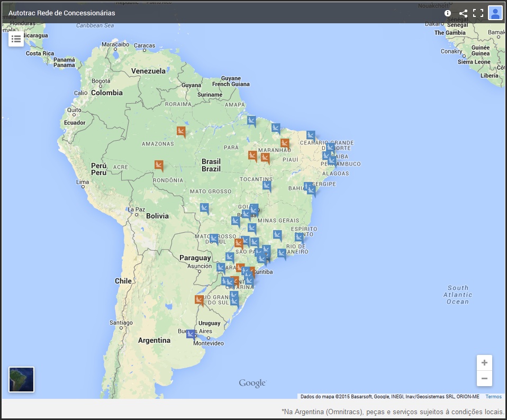Select blue marker near Buenos Aires

point(191,334)
